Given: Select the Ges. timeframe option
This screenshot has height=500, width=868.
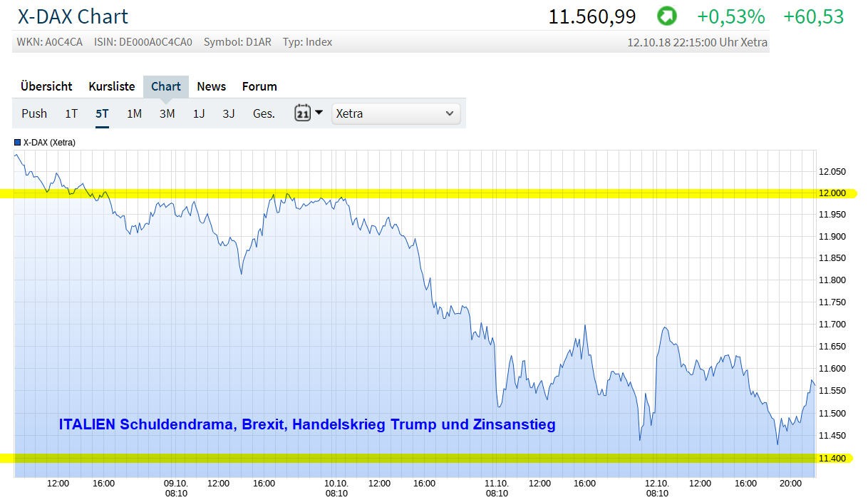Looking at the screenshot, I should pos(263,113).
